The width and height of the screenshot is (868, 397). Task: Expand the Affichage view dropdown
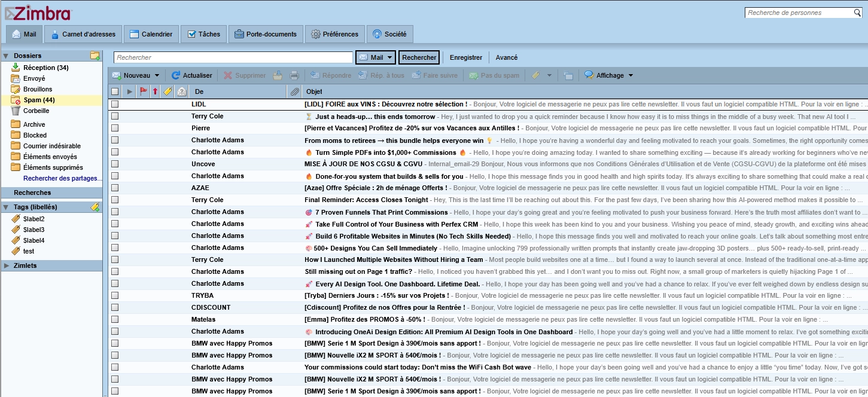(631, 75)
